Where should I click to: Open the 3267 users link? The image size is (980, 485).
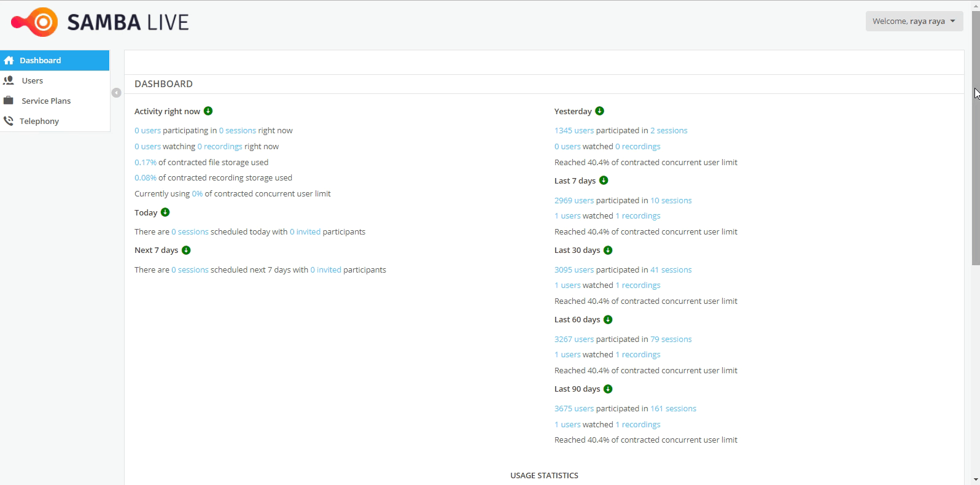pyautogui.click(x=574, y=339)
